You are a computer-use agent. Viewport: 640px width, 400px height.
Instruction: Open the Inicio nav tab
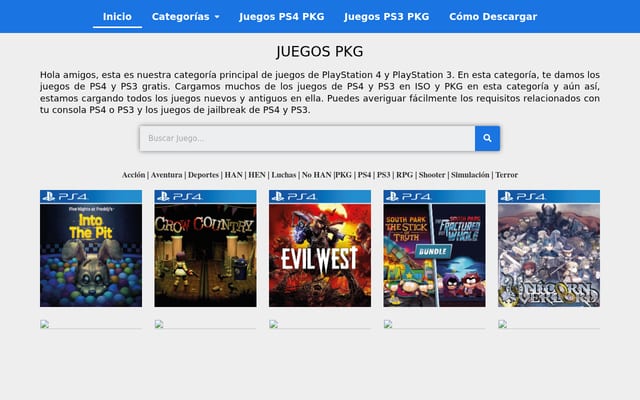point(117,17)
